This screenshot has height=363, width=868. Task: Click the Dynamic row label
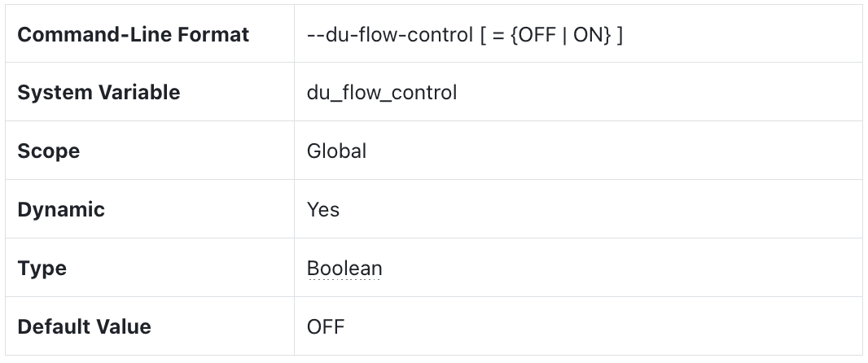click(x=61, y=210)
